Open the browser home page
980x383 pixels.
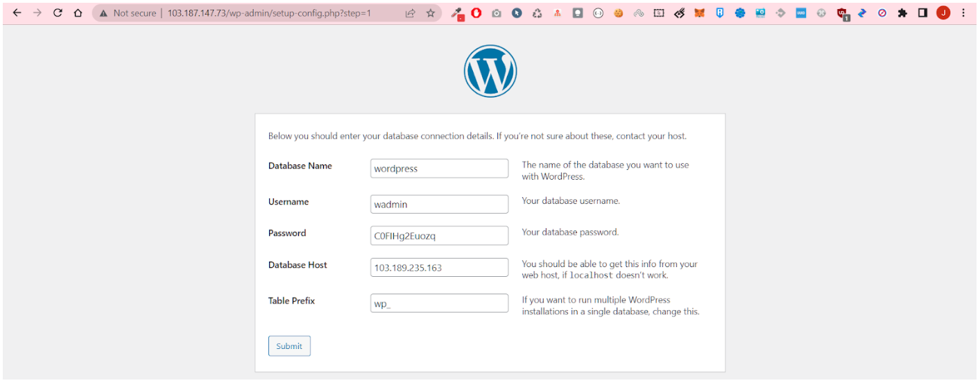[x=78, y=12]
